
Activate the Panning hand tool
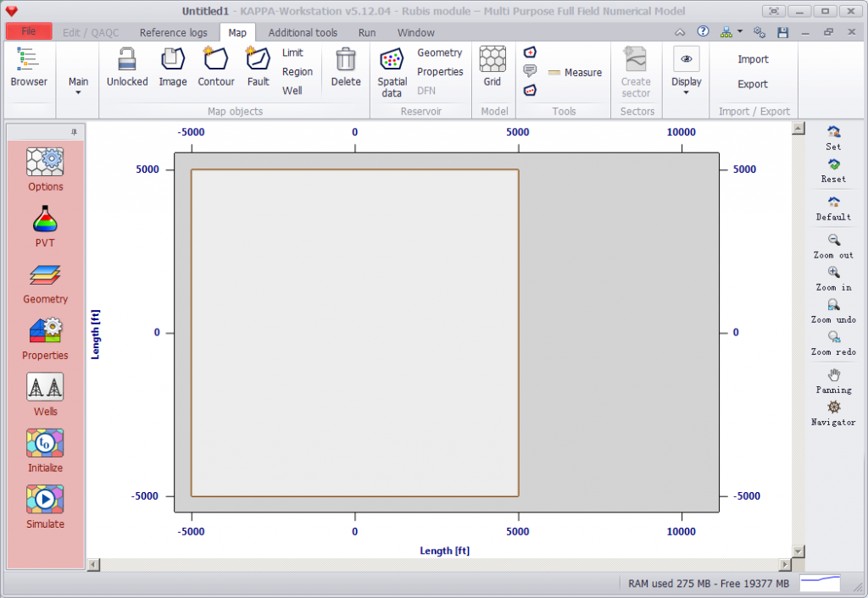[x=834, y=374]
